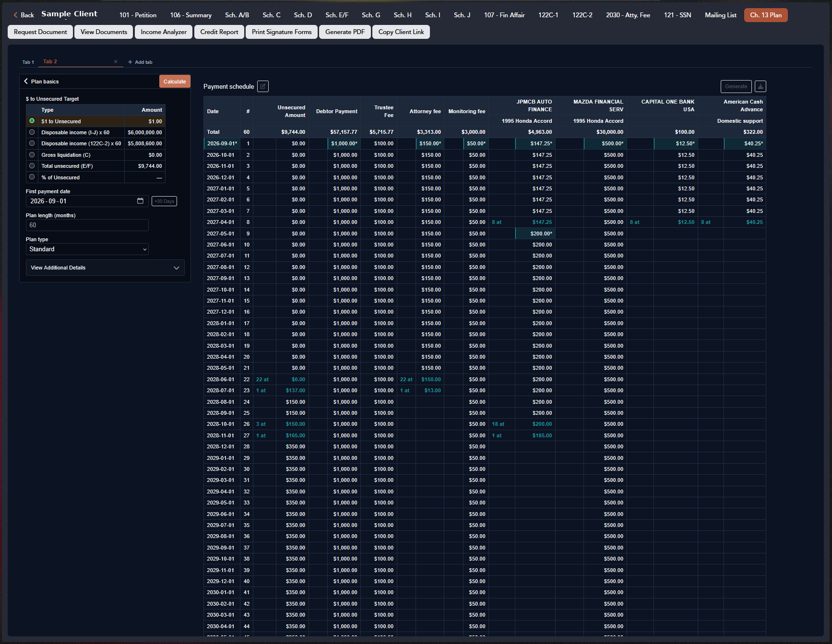Click the Request Document button

[x=40, y=32]
